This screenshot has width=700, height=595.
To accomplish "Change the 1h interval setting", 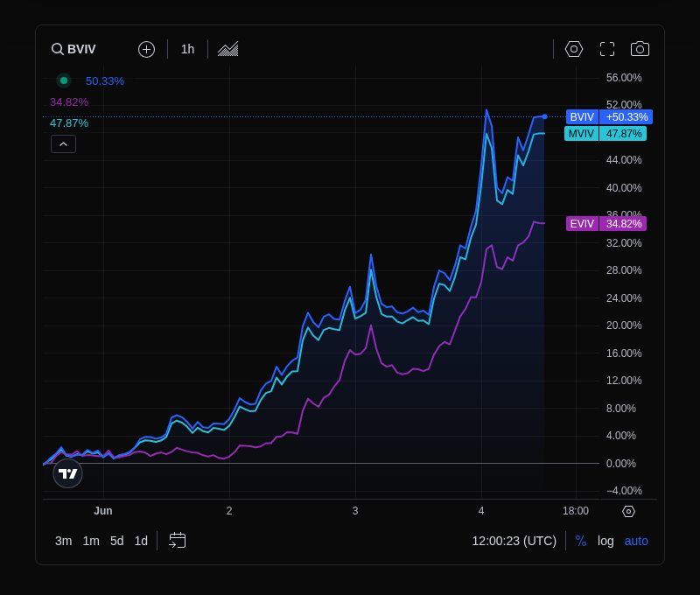I will [x=187, y=49].
